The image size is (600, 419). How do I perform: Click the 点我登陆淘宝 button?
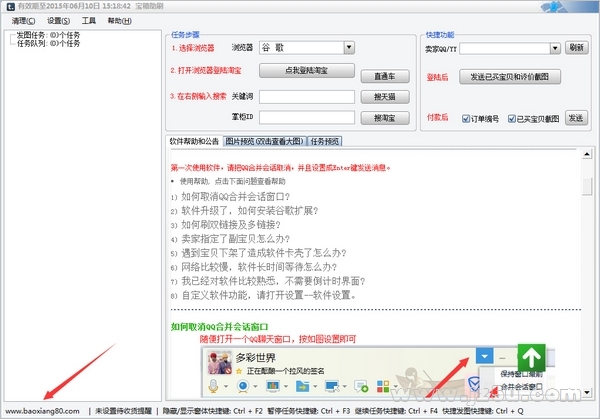pyautogui.click(x=307, y=70)
